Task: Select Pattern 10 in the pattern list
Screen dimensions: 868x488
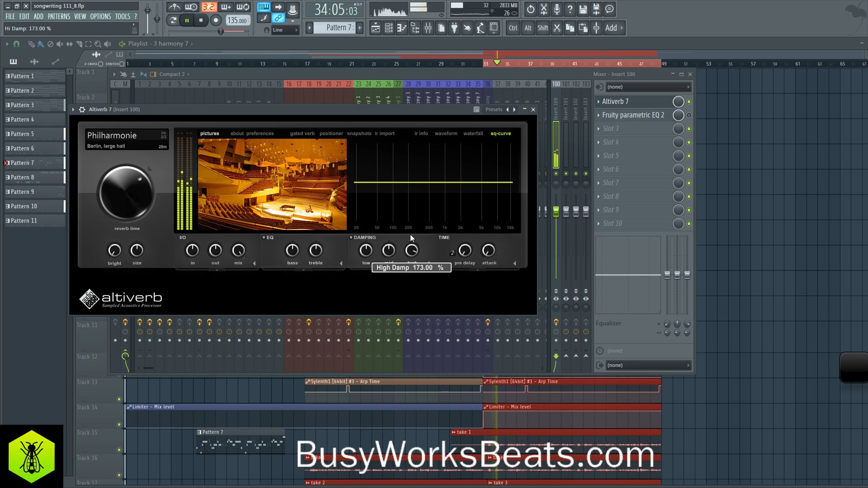Action: [34, 206]
